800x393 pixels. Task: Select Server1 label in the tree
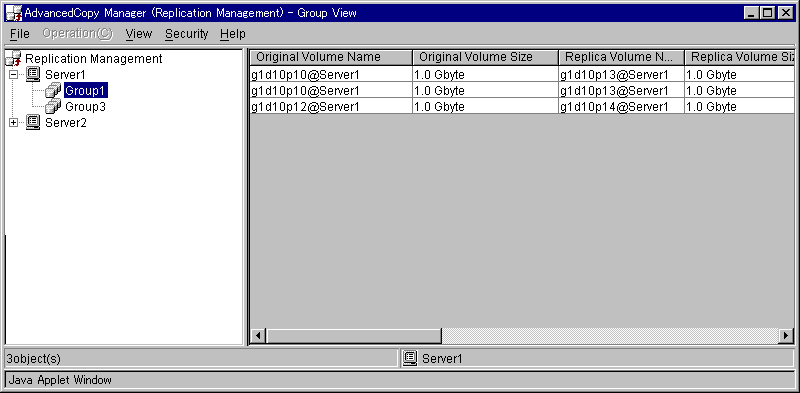coord(66,75)
